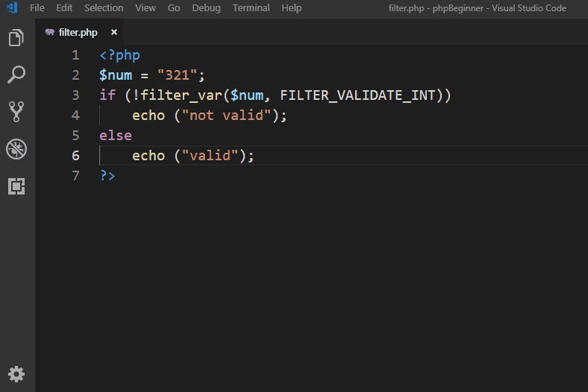The image size is (588, 392).
Task: Click line number 6 in gutter
Action: (x=76, y=155)
